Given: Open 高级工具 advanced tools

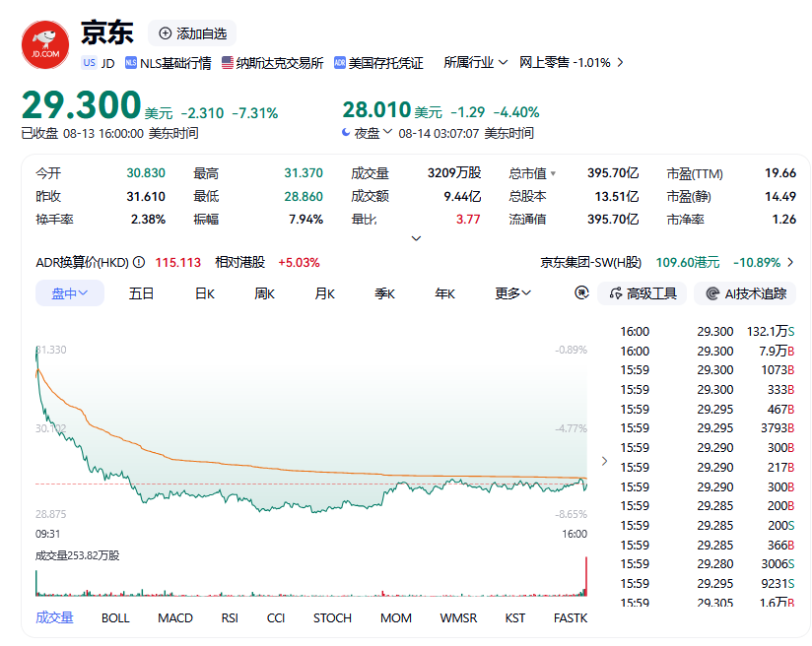Looking at the screenshot, I should [643, 293].
